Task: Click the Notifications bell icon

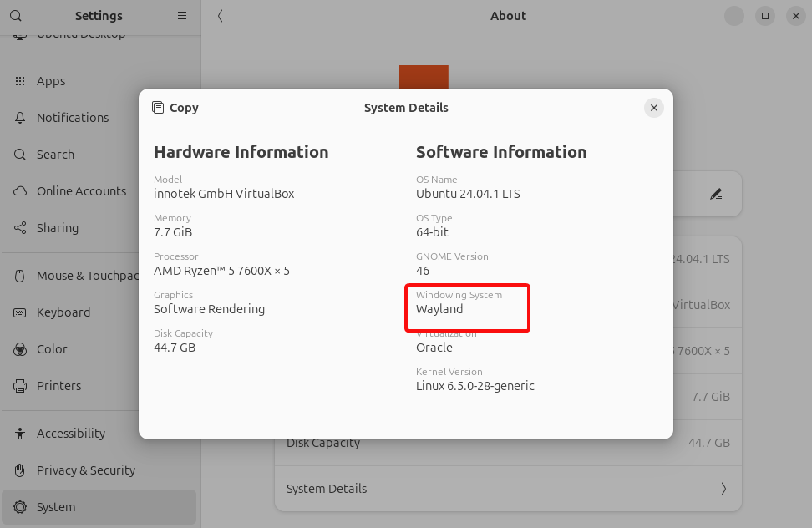Action: pos(20,118)
